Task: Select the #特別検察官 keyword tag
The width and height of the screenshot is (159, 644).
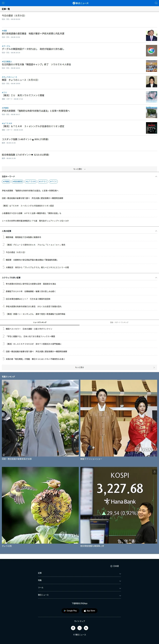Action: pyautogui.click(x=18, y=182)
